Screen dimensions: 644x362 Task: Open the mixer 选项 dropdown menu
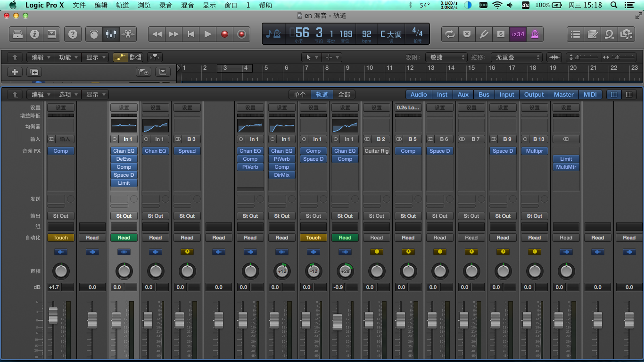coord(67,94)
